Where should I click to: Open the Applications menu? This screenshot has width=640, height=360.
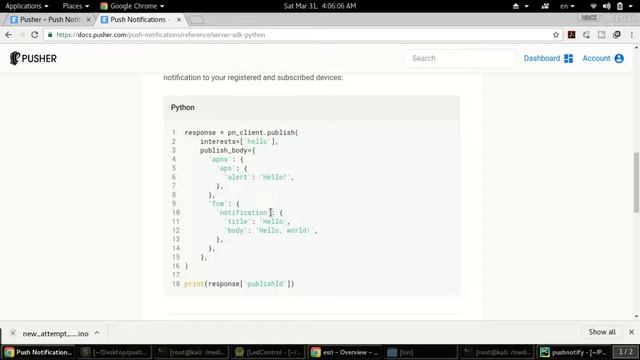(27, 6)
